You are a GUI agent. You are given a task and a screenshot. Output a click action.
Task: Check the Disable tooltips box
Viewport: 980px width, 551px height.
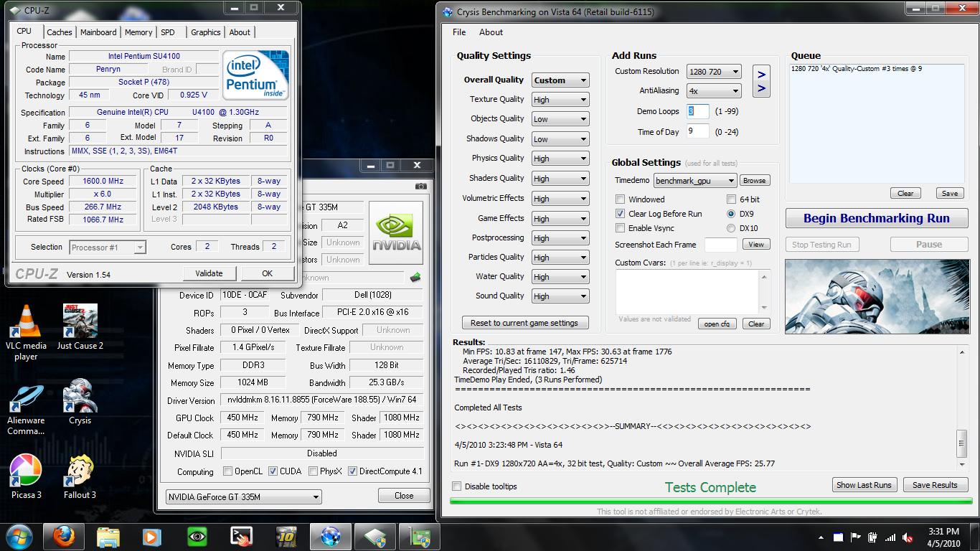pos(457,486)
